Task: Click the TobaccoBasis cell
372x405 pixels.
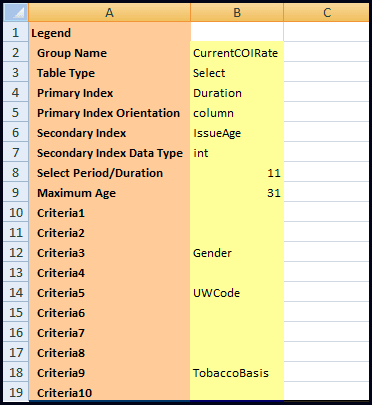Action: point(237,373)
